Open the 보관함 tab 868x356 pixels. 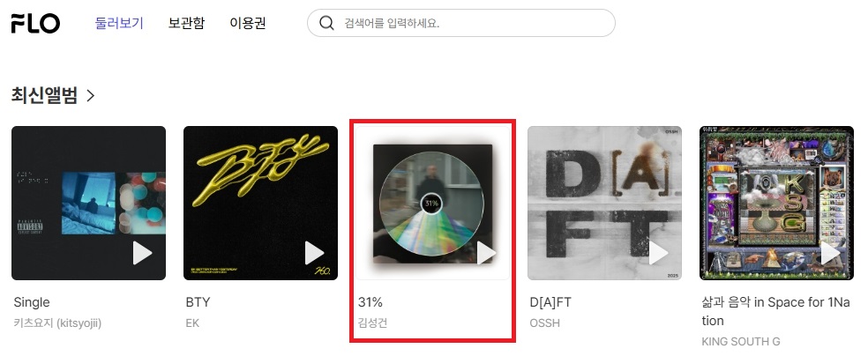[x=186, y=23]
